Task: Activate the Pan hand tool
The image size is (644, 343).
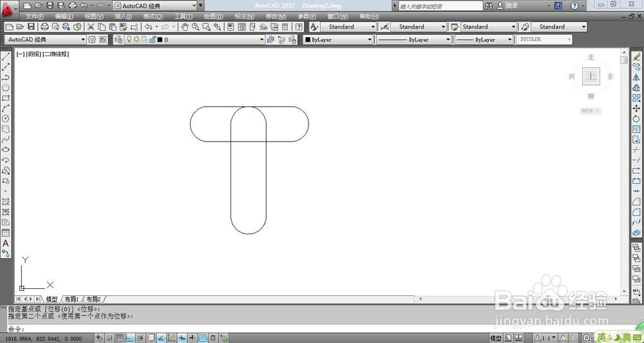Action: [x=185, y=26]
